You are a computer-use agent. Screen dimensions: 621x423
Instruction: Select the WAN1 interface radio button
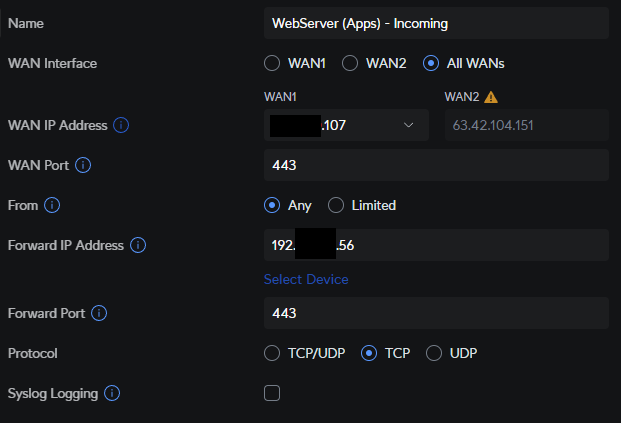coord(272,63)
